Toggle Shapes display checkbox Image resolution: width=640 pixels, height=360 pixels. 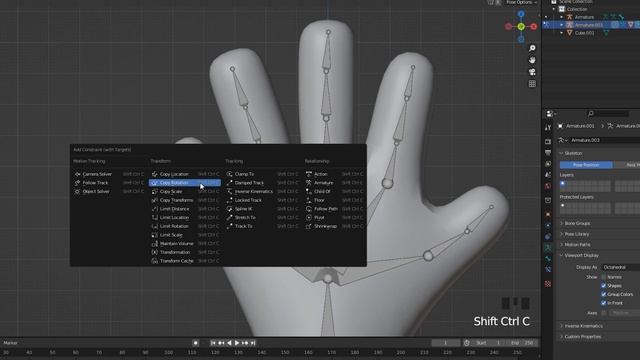[604, 286]
